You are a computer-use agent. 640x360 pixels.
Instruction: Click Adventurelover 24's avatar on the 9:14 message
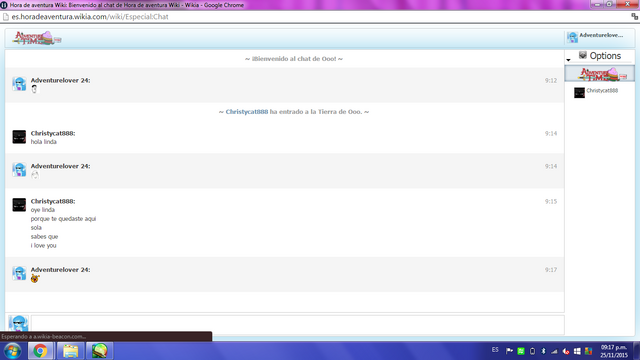pyautogui.click(x=19, y=169)
